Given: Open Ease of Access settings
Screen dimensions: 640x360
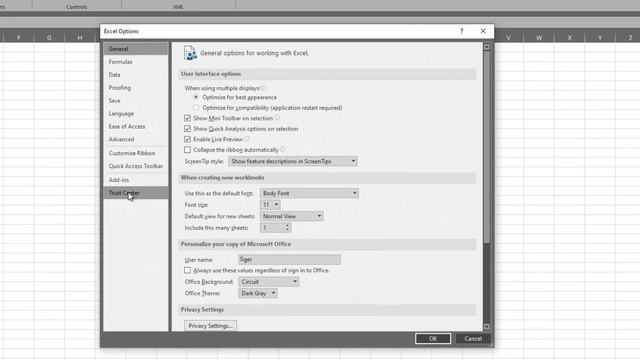Looking at the screenshot, I should [x=136, y=127].
